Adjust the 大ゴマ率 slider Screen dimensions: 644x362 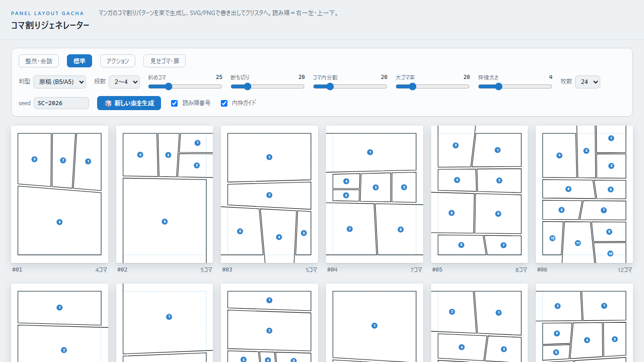pos(433,86)
